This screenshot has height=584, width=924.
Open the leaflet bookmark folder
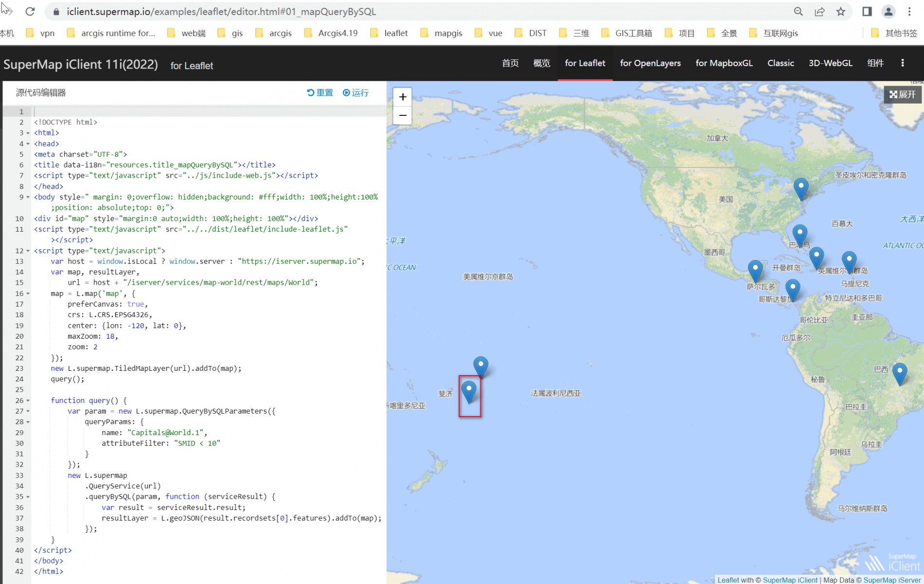pos(389,33)
